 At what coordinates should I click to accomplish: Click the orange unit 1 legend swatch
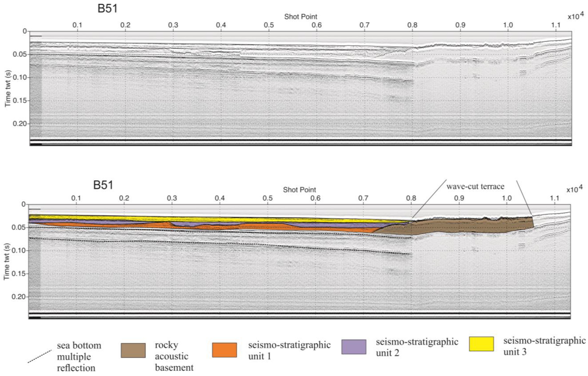224,350
